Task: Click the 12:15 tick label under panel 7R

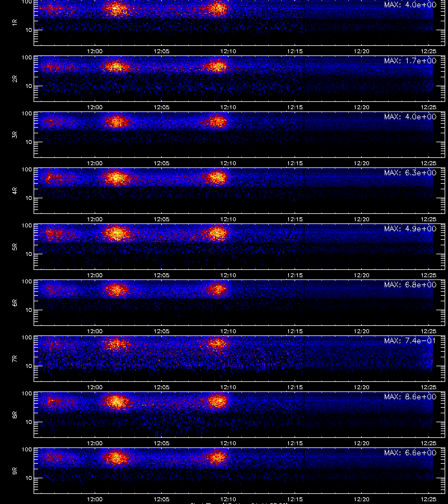Action: click(295, 387)
